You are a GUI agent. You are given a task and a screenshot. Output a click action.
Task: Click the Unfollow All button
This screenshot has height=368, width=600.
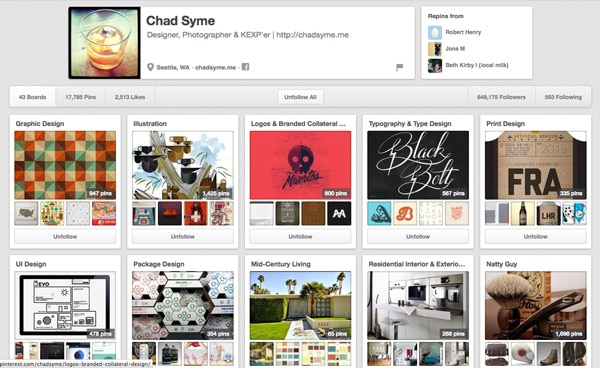pos(300,97)
